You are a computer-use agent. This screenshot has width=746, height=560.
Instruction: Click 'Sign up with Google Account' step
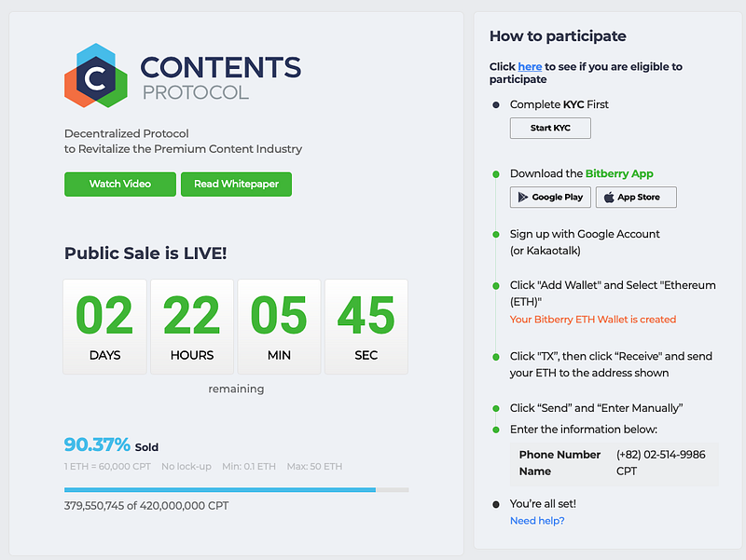[585, 242]
